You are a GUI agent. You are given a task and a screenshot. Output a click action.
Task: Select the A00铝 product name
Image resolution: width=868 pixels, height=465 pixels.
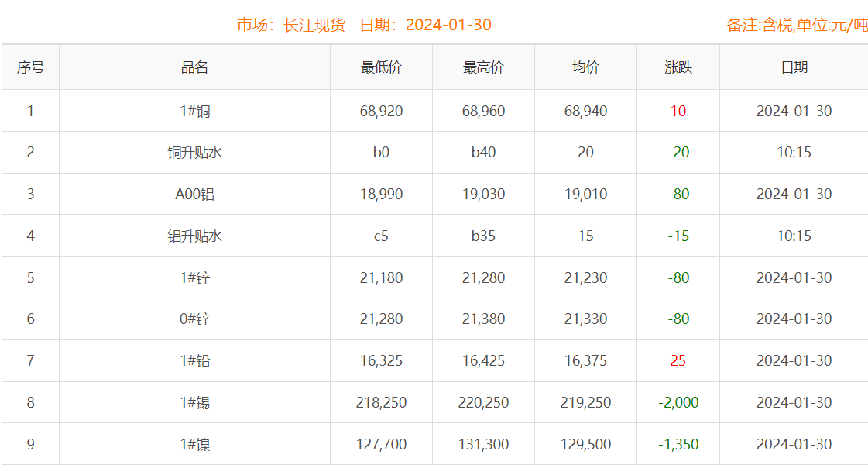click(x=194, y=194)
